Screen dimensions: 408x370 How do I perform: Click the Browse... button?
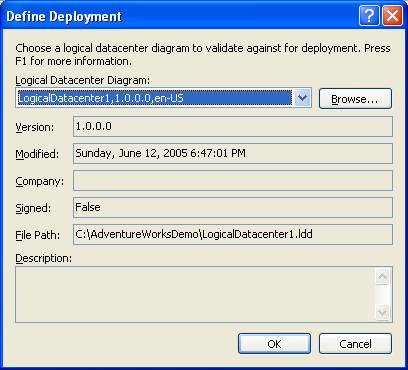tap(355, 99)
